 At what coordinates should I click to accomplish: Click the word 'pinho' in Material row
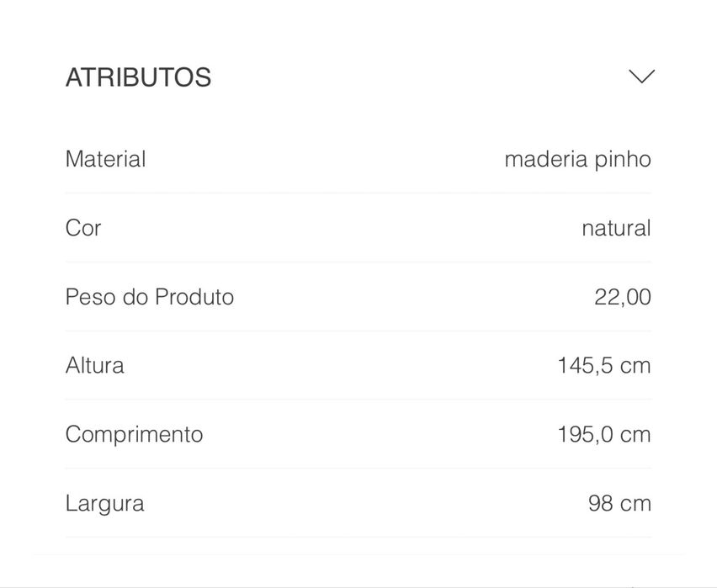(623, 159)
